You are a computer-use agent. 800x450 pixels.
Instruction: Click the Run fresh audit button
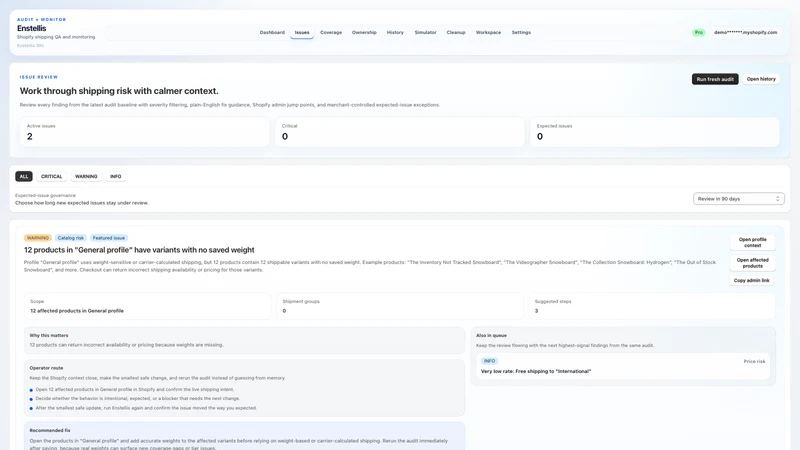point(715,79)
